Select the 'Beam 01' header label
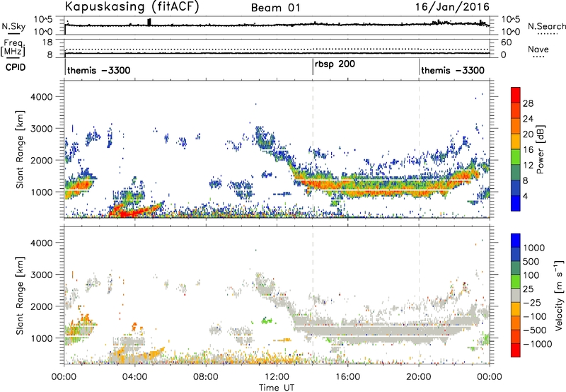 point(276,8)
